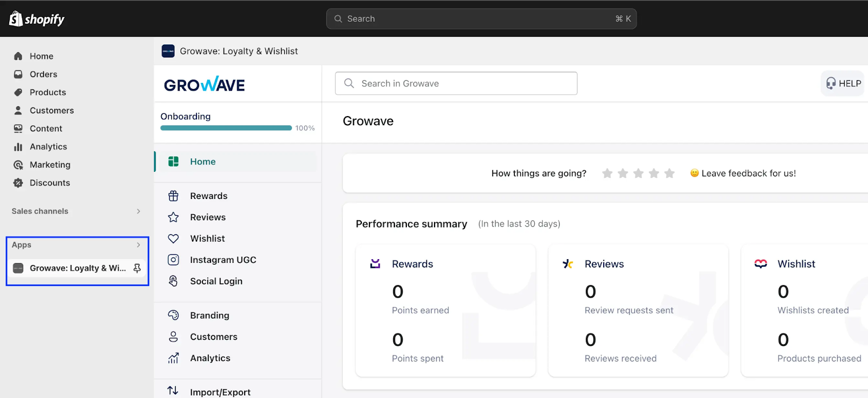Click the GROWAVE logo

(205, 84)
